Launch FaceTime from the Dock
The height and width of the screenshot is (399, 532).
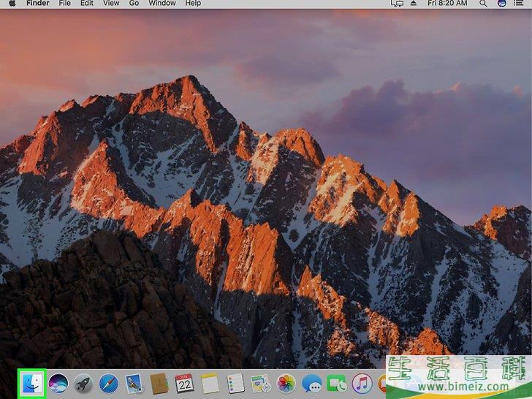coord(337,383)
